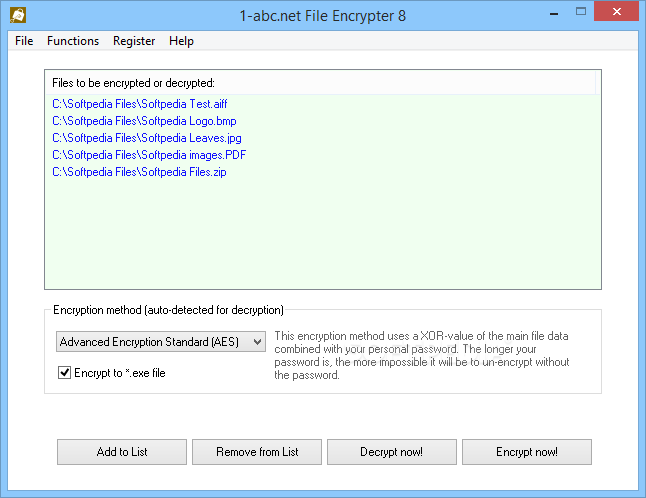
Task: Close the File Encrypter window
Action: tap(616, 12)
